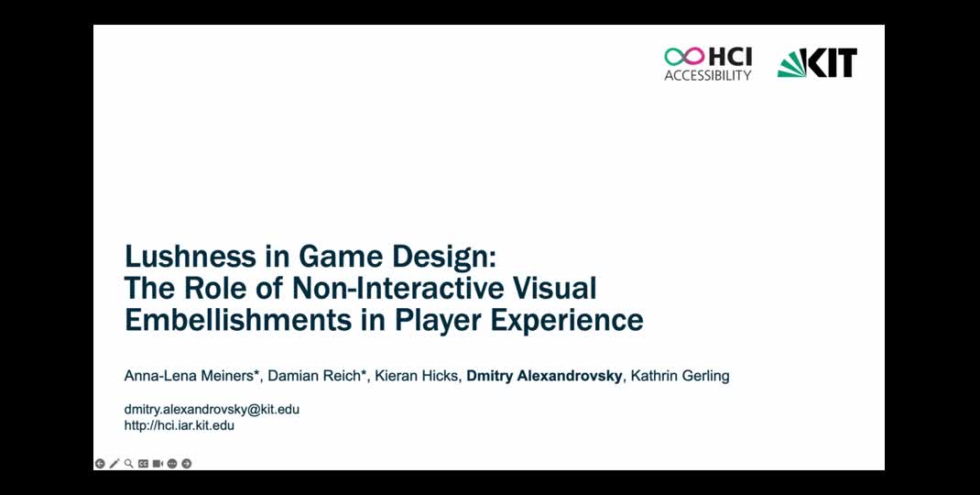Screen dimensions: 980x495
Task: Click the 'ACCESSIBILITY' text under HCI
Action: coord(707,76)
